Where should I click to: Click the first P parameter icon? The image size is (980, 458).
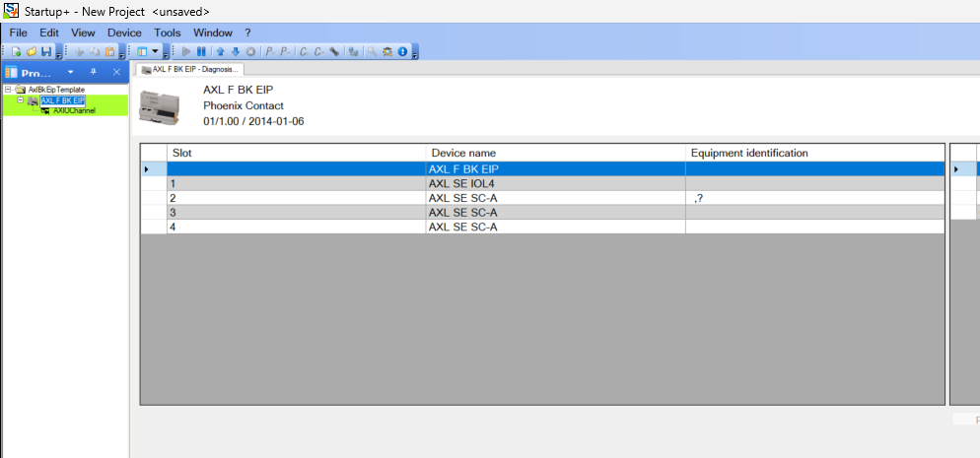pyautogui.click(x=270, y=52)
